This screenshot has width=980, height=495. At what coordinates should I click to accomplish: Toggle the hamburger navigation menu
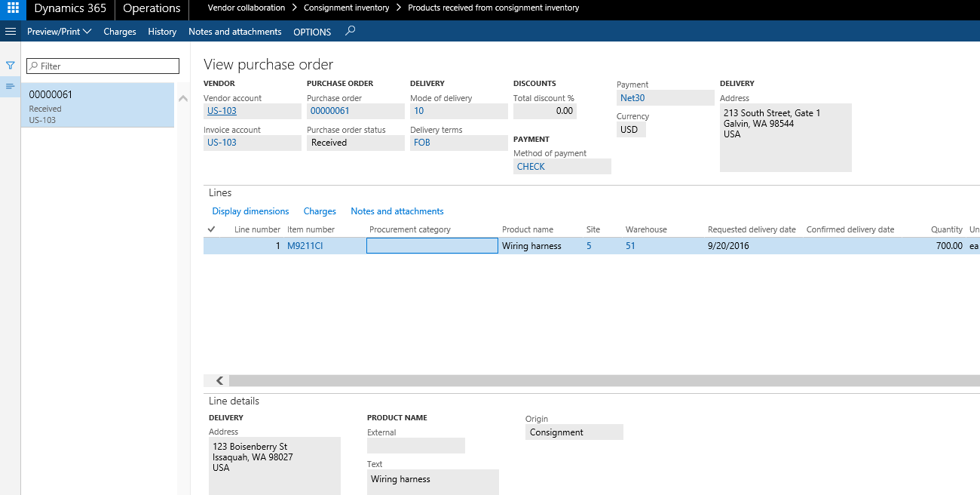tap(11, 32)
